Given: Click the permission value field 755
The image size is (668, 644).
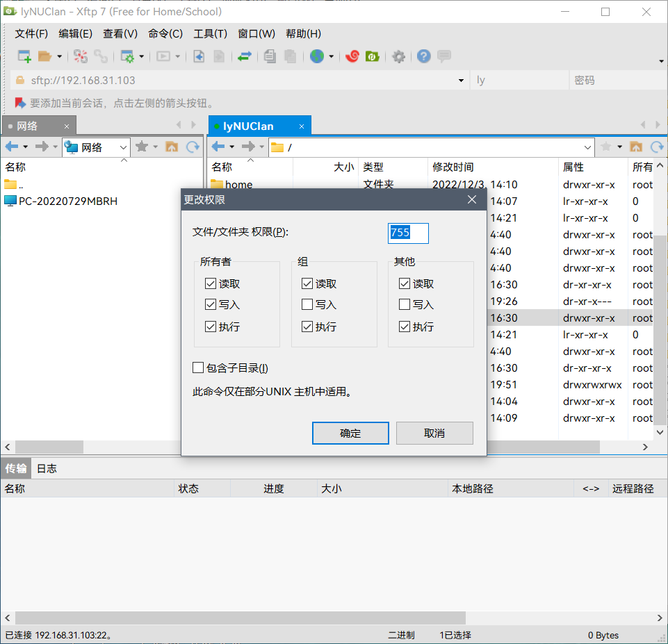Looking at the screenshot, I should click(408, 233).
